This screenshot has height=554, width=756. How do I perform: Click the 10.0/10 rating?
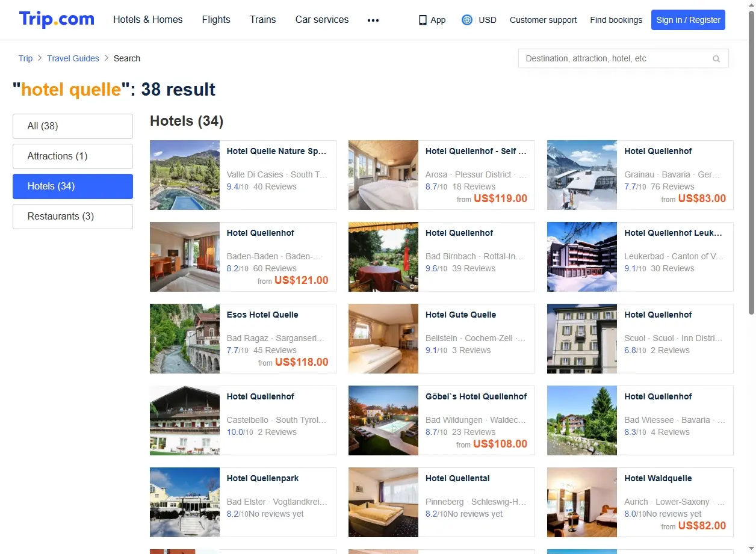click(x=240, y=432)
